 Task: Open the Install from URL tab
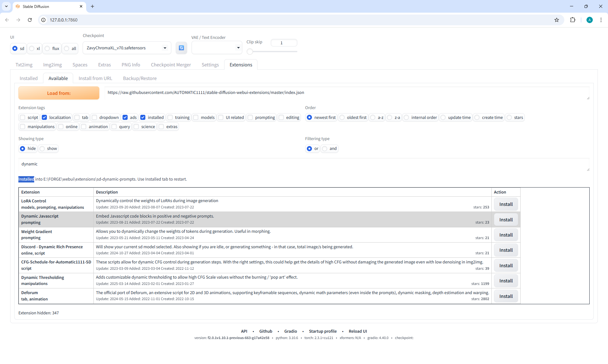click(x=95, y=78)
